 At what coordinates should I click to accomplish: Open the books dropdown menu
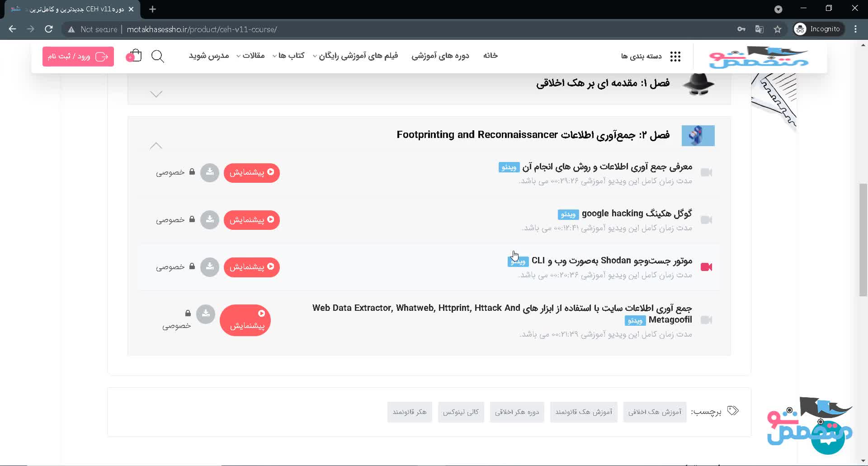(288, 56)
